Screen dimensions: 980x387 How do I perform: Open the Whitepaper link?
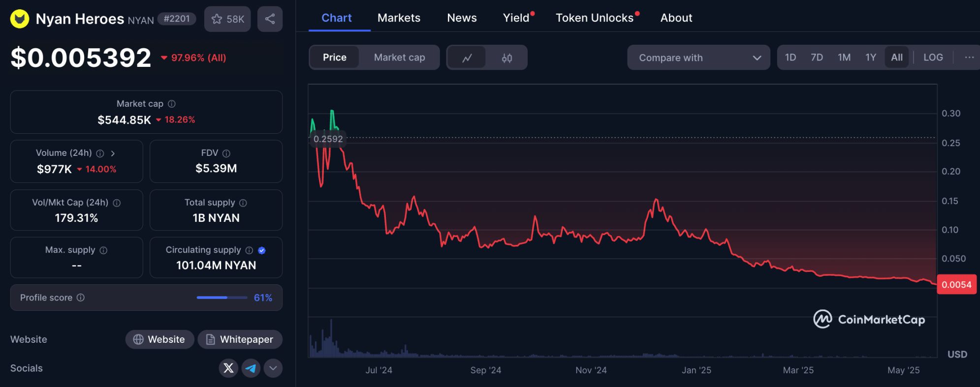coord(240,339)
